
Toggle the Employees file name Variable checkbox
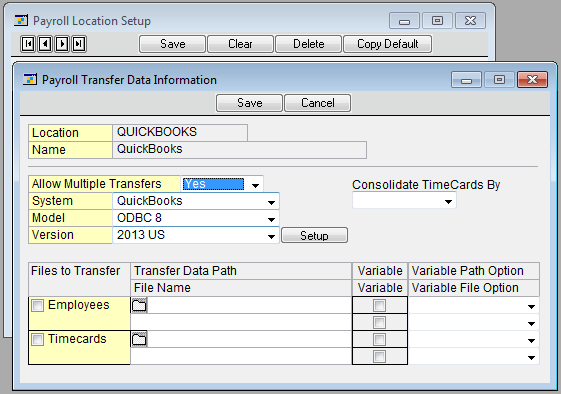379,322
